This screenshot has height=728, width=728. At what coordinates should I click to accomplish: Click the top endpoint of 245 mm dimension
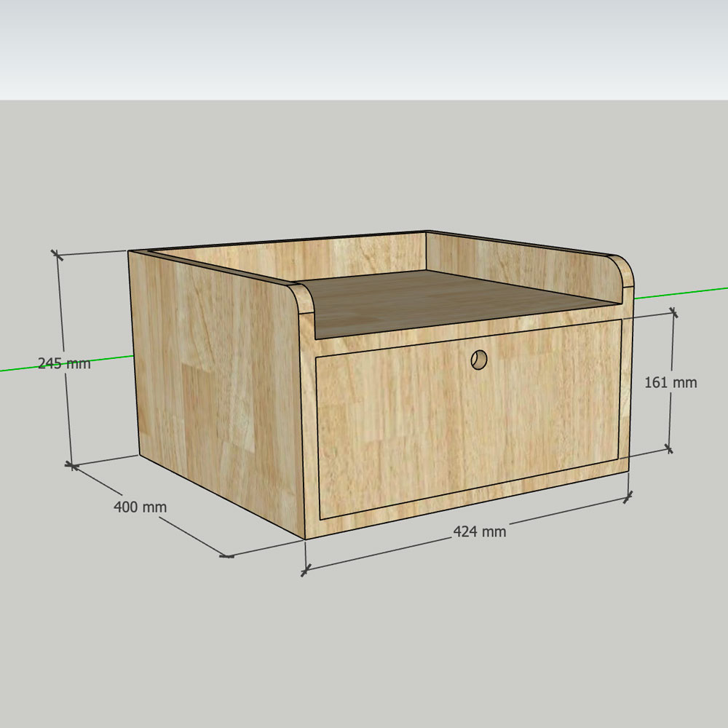pos(57,254)
